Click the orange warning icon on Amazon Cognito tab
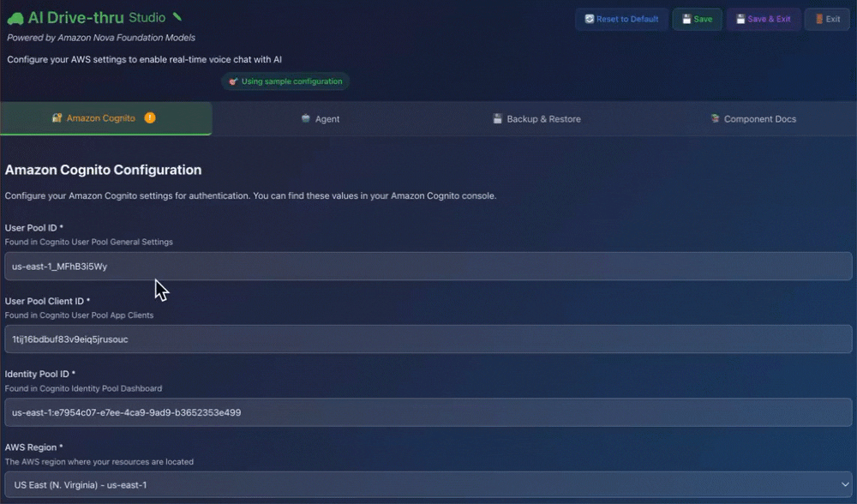857x504 pixels. click(150, 118)
